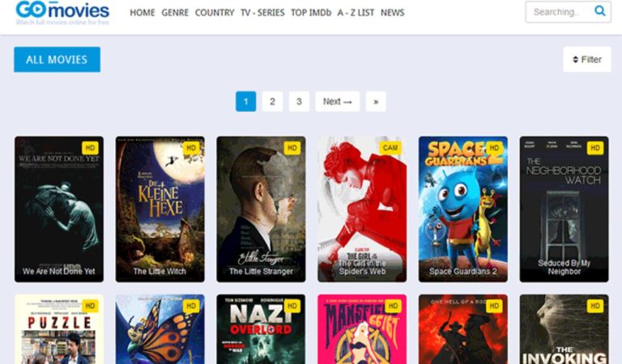Open the butterfly animated movie poster
622x364 pixels.
point(160,329)
